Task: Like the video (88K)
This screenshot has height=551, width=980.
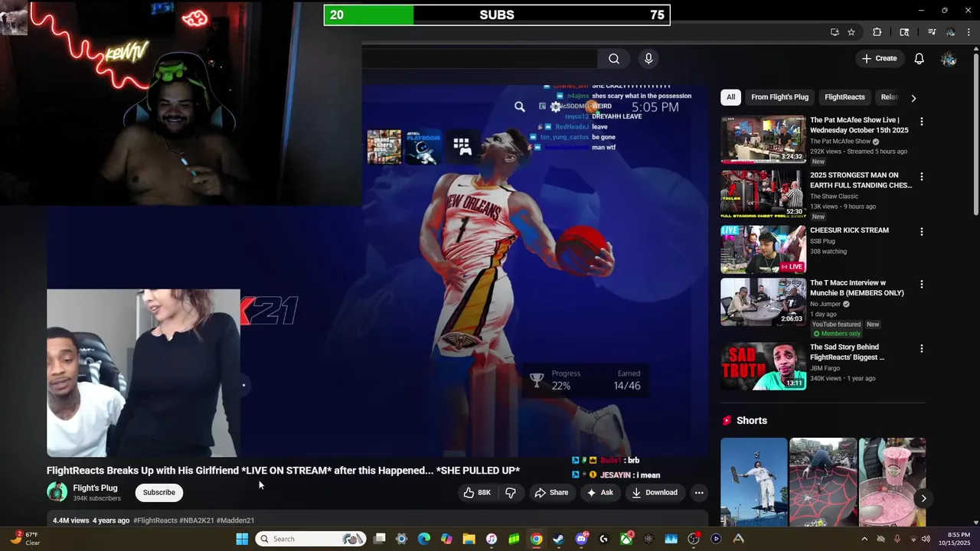Action: click(x=477, y=493)
